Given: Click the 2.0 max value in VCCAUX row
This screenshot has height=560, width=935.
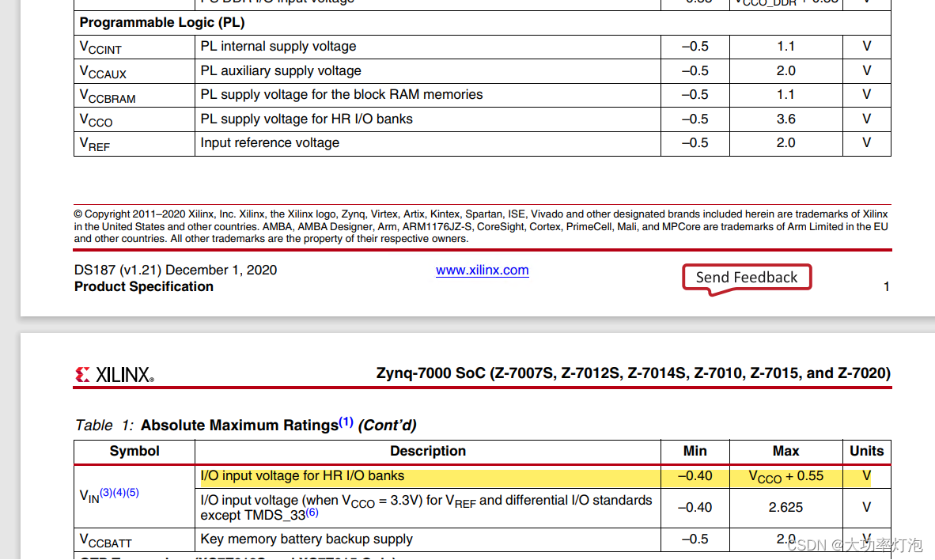Looking at the screenshot, I should pyautogui.click(x=786, y=71).
